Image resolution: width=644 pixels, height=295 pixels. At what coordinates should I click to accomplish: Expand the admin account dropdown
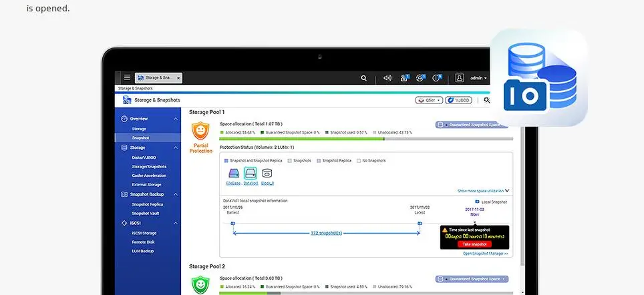[x=478, y=78]
